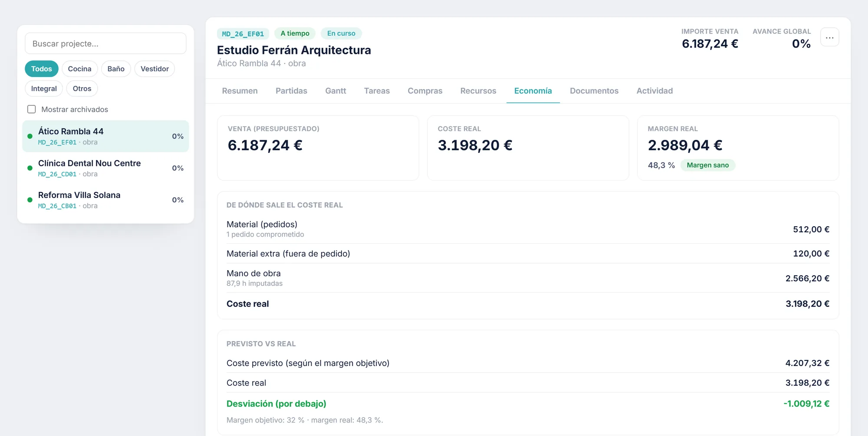Switch to the Partidas tab
The width and height of the screenshot is (868, 436).
(292, 91)
